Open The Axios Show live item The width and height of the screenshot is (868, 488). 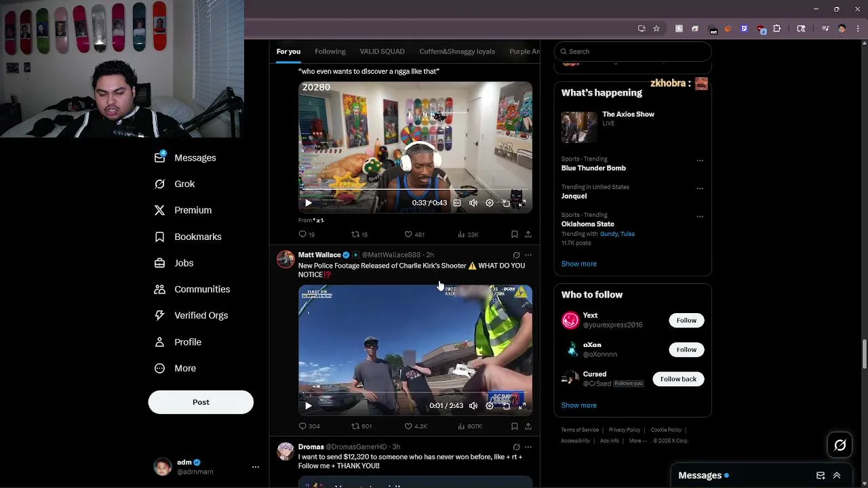click(633, 127)
